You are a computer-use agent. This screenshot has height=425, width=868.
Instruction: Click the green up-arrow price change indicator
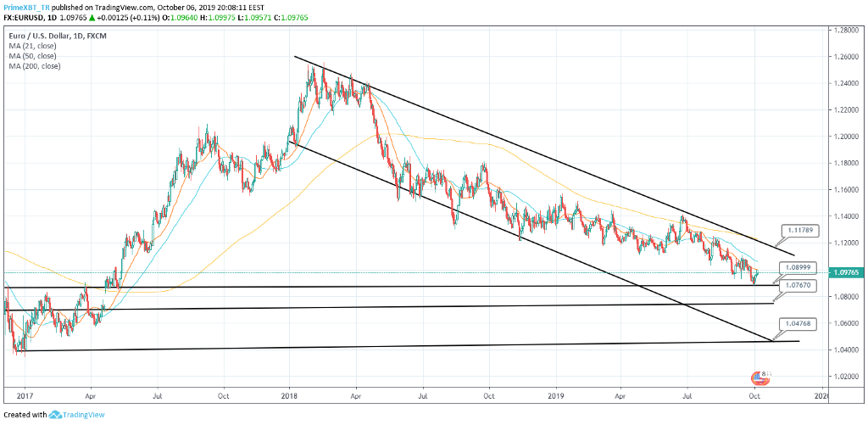point(92,16)
